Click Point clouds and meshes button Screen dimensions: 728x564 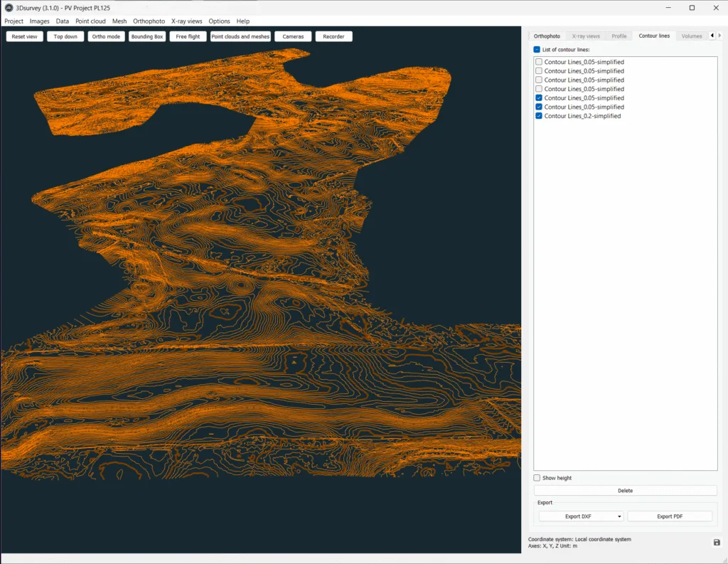click(240, 37)
